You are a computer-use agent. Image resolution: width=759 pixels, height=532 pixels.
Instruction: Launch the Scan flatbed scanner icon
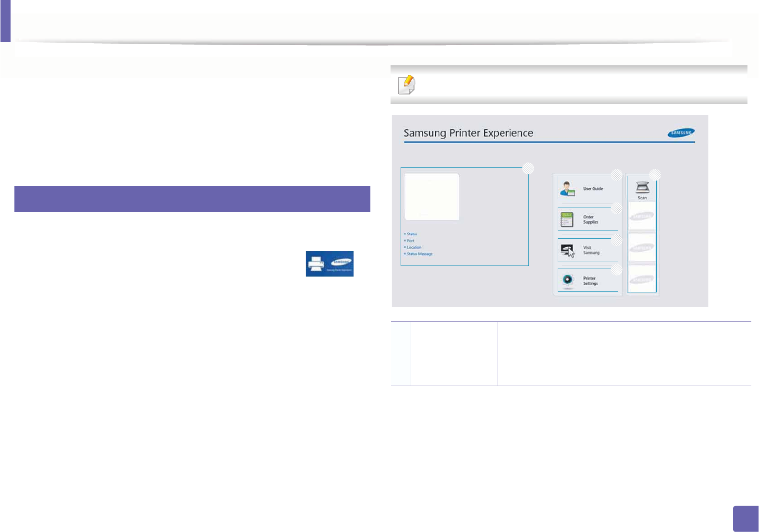click(642, 187)
